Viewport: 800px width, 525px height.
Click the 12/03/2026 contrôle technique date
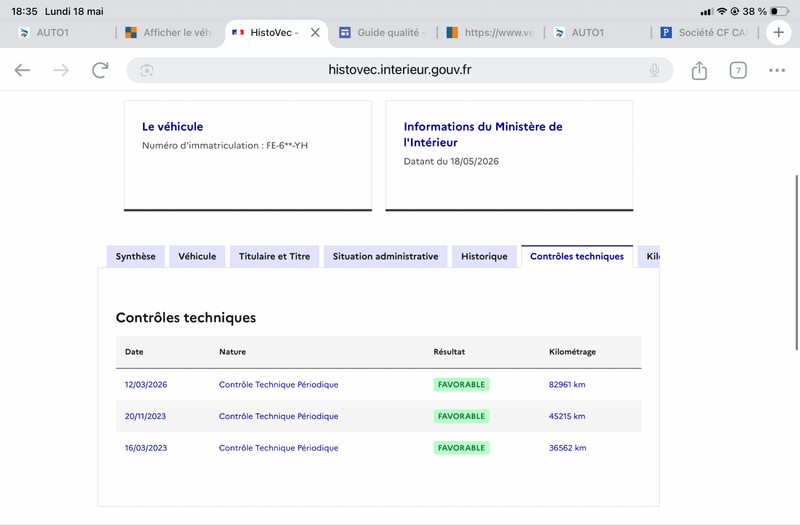[x=146, y=385]
